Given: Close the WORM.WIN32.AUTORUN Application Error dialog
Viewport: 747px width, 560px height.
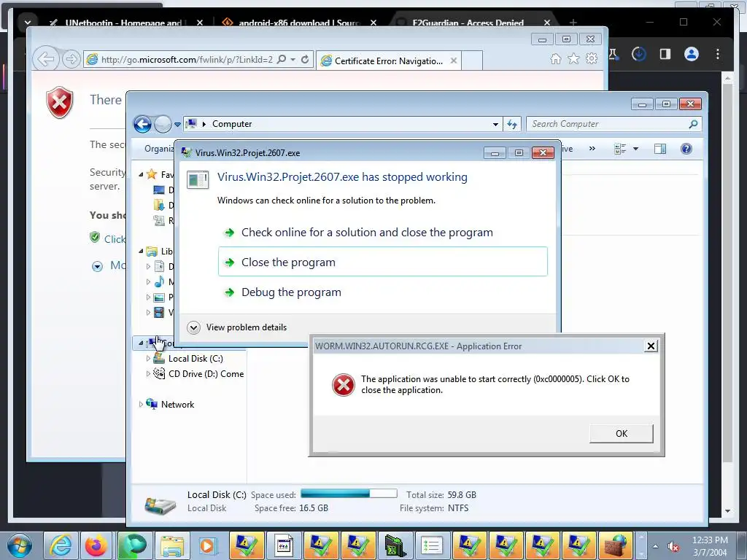Looking at the screenshot, I should (651, 346).
